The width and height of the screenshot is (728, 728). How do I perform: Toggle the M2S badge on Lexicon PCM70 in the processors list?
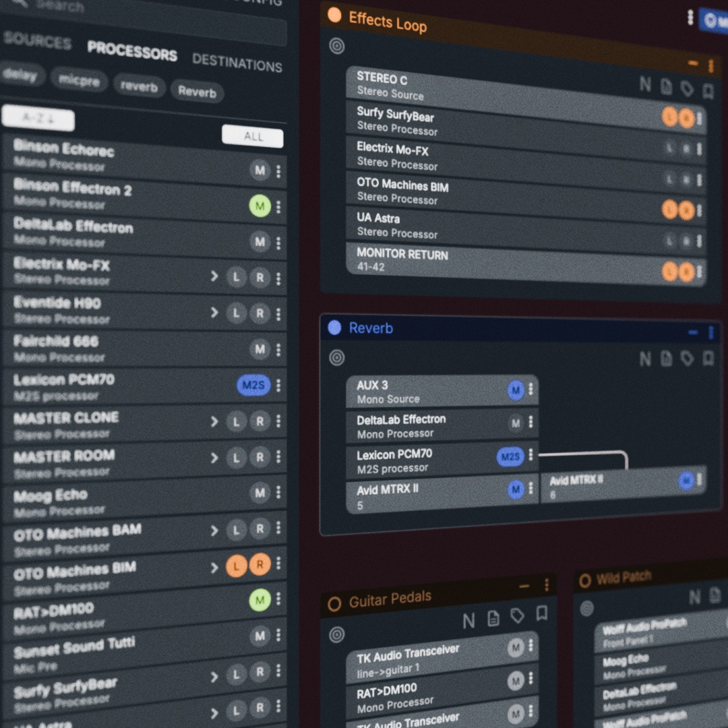[253, 385]
